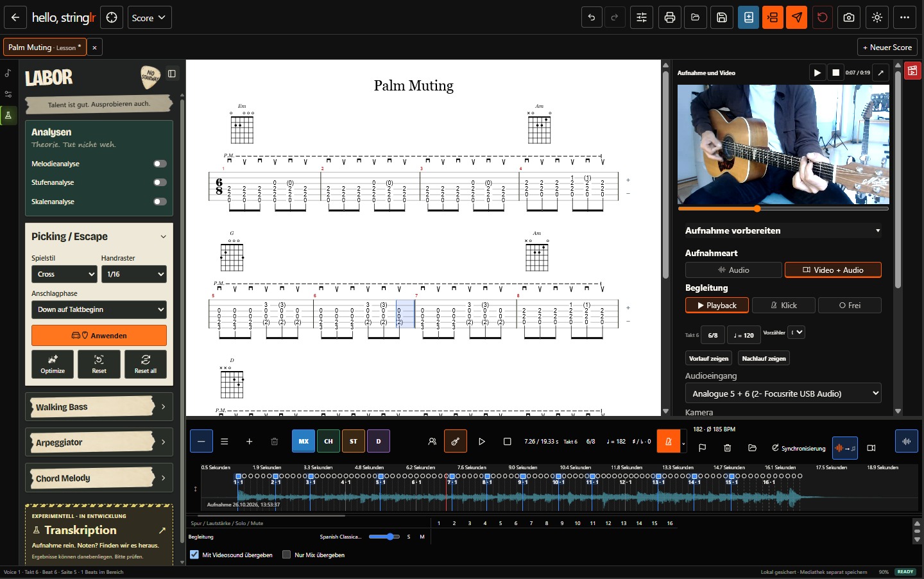Click the orange Anwenden button

tap(99, 336)
